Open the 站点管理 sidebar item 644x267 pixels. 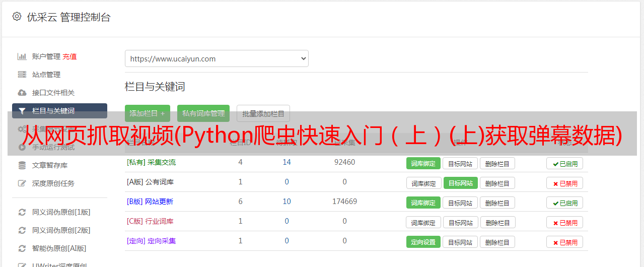click(x=46, y=75)
